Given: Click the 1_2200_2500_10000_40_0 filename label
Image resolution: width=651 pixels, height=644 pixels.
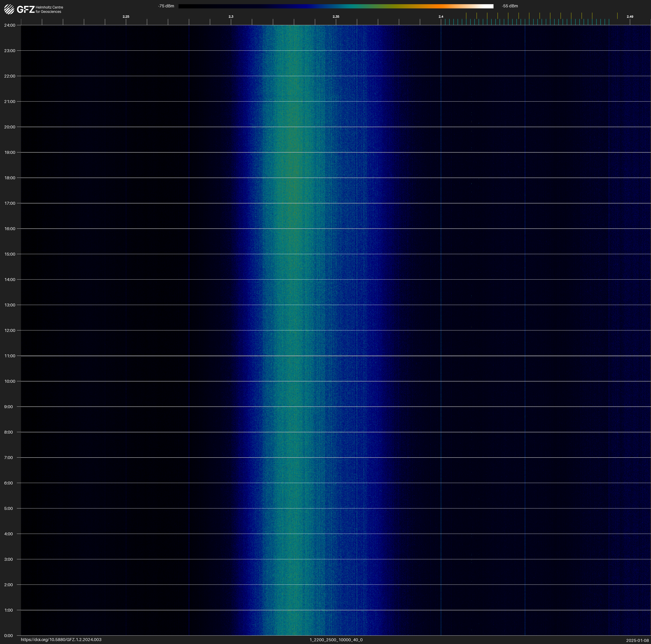Looking at the screenshot, I should point(336,640).
